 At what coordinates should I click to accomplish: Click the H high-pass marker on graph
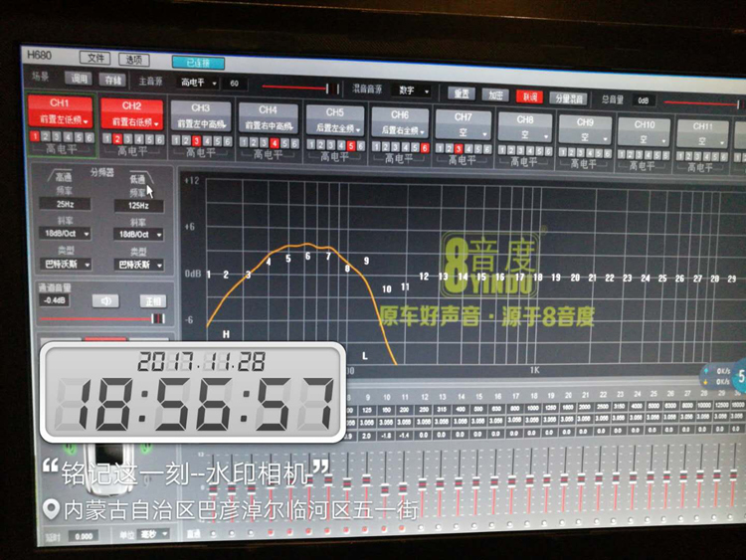pyautogui.click(x=226, y=334)
